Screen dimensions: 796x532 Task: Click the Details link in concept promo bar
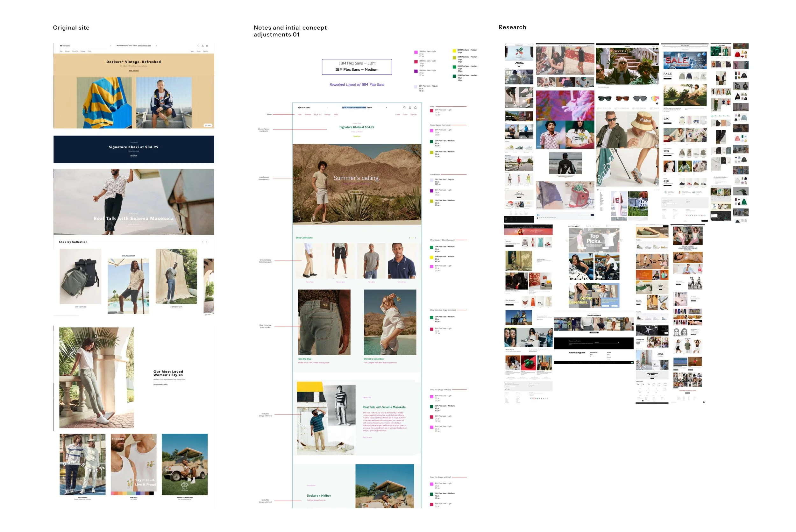(369, 108)
